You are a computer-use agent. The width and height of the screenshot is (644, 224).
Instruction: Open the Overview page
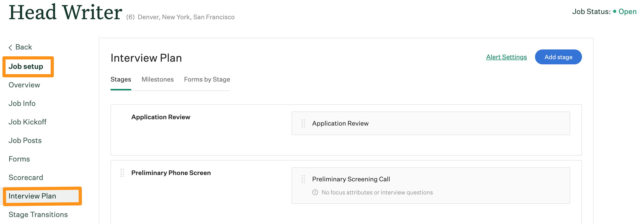click(x=24, y=85)
